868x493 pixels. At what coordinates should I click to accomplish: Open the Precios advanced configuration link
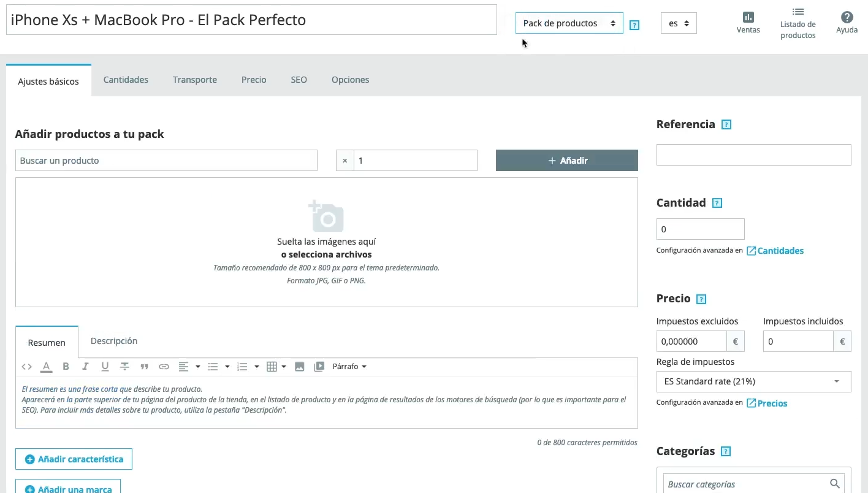[x=767, y=403]
